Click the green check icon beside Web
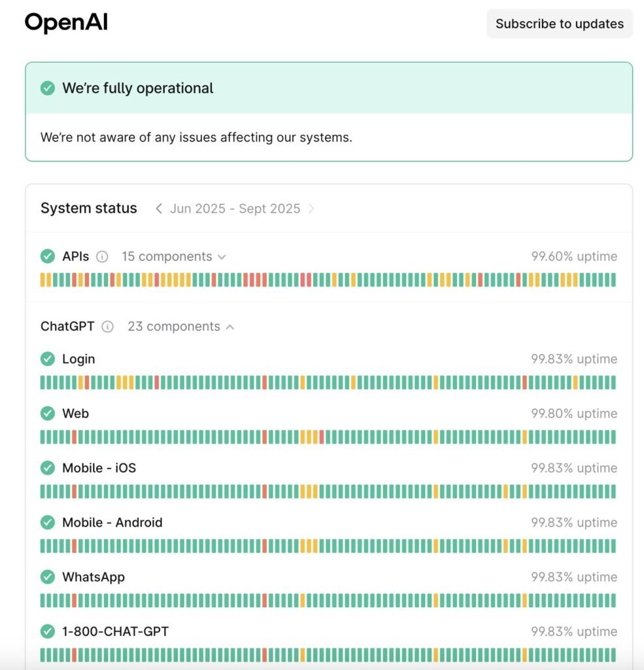 click(x=48, y=414)
